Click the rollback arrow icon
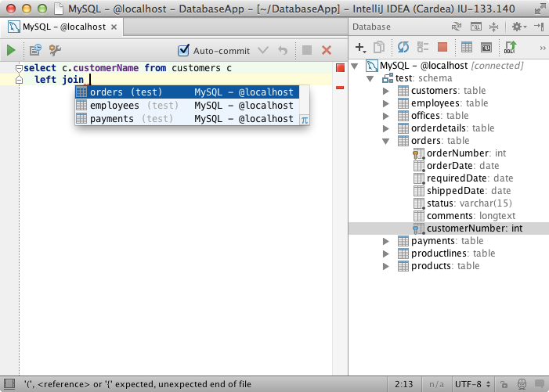This screenshot has height=392, width=549. 283,50
